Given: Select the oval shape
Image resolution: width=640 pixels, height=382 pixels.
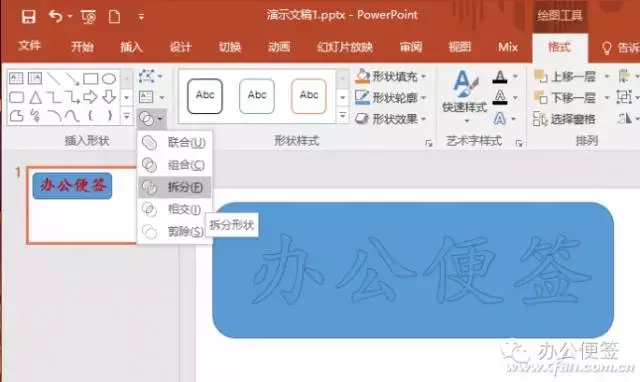Looking at the screenshot, I should tap(109, 78).
